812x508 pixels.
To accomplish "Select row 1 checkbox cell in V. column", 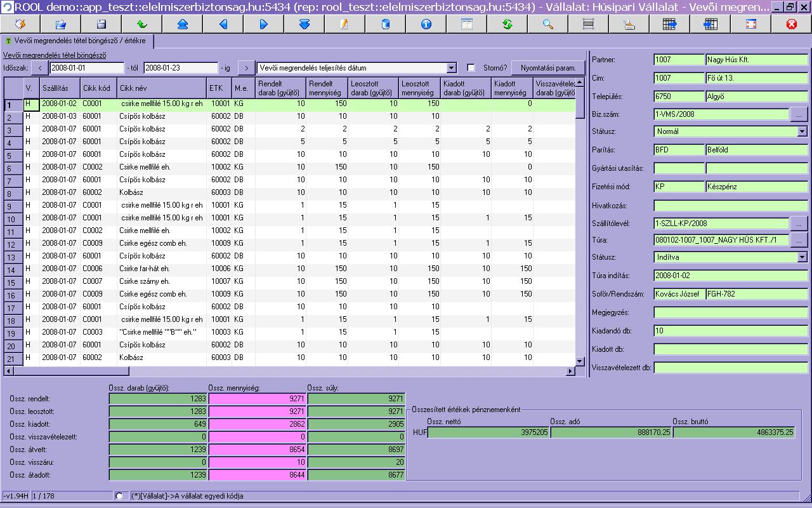I will point(31,104).
